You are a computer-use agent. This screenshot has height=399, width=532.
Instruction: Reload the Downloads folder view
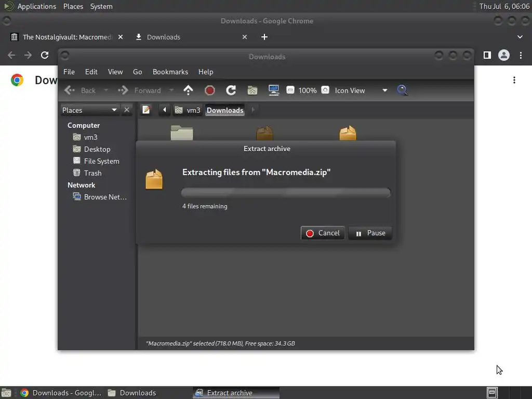coord(231,90)
